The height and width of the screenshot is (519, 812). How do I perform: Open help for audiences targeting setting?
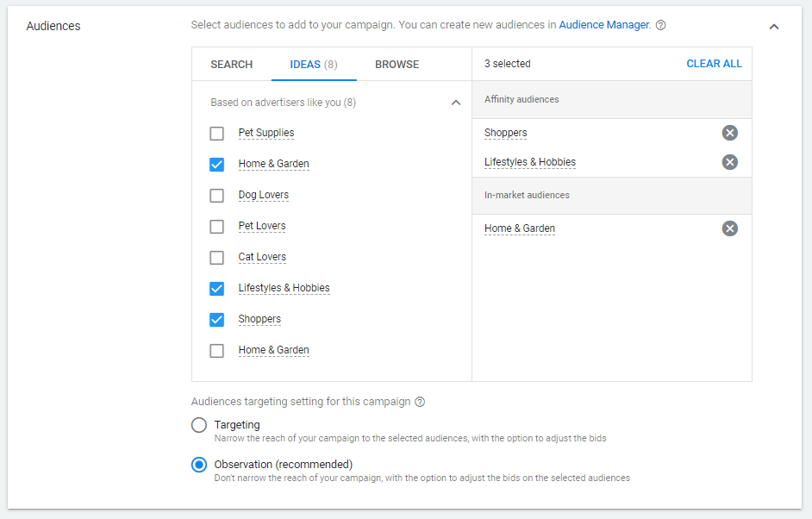pos(420,402)
